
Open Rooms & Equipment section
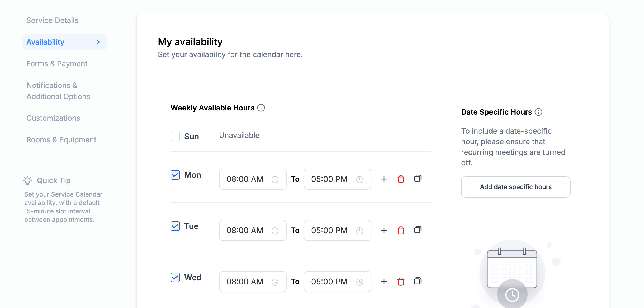pyautogui.click(x=61, y=140)
